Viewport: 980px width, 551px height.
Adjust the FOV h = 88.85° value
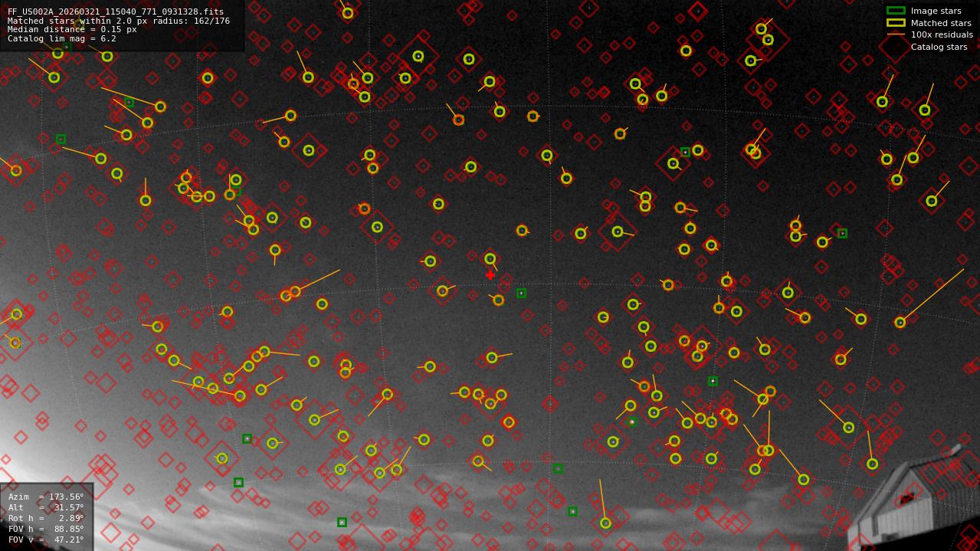coord(46,527)
